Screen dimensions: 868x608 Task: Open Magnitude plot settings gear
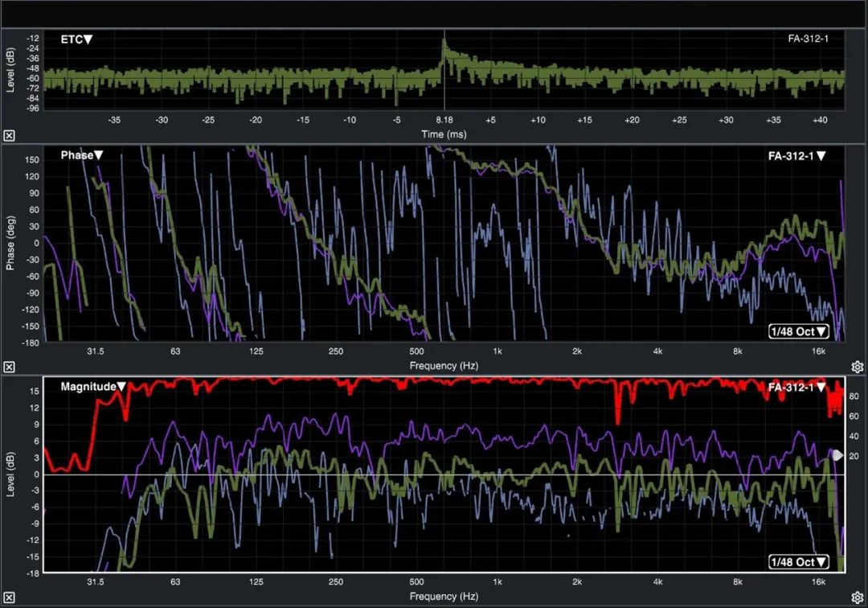tap(858, 599)
